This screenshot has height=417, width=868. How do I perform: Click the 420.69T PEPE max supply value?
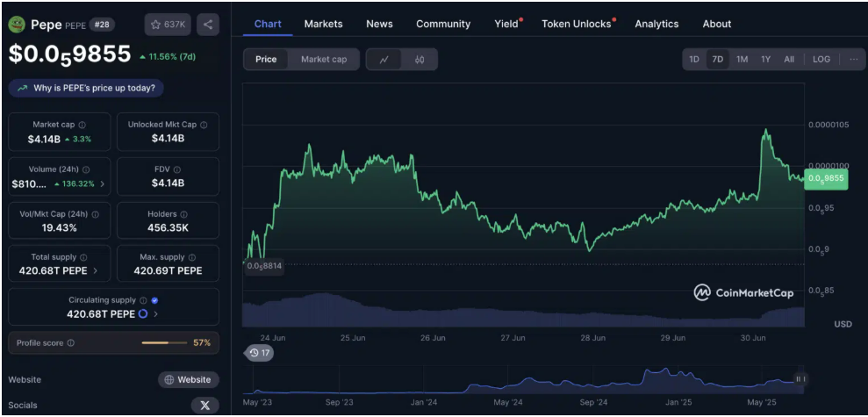pyautogui.click(x=169, y=270)
